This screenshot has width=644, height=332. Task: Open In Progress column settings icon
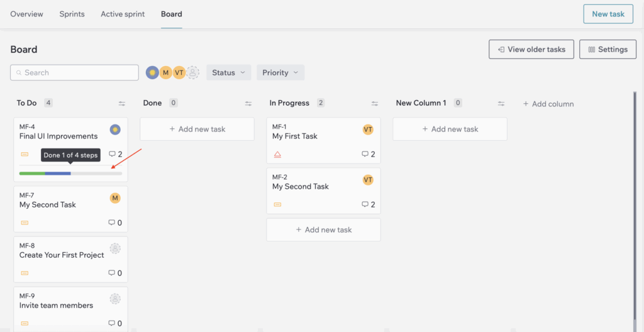click(375, 103)
